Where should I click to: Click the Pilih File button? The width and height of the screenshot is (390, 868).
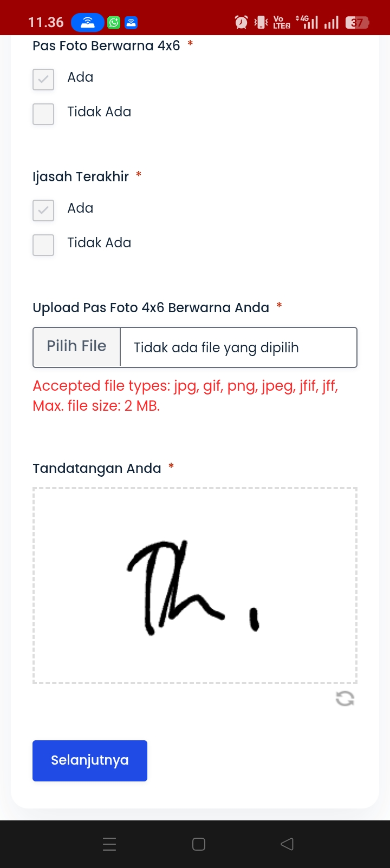coord(76,347)
